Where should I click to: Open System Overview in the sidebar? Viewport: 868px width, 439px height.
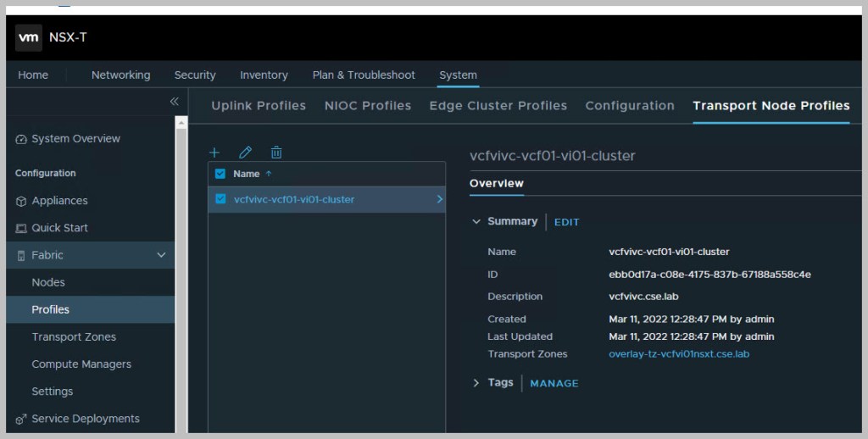[x=75, y=139]
